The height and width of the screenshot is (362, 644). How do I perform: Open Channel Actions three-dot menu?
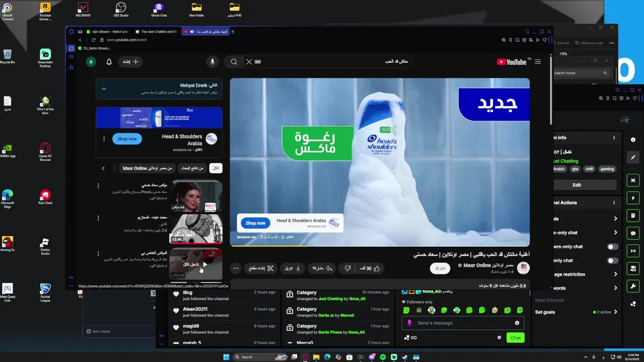click(614, 203)
